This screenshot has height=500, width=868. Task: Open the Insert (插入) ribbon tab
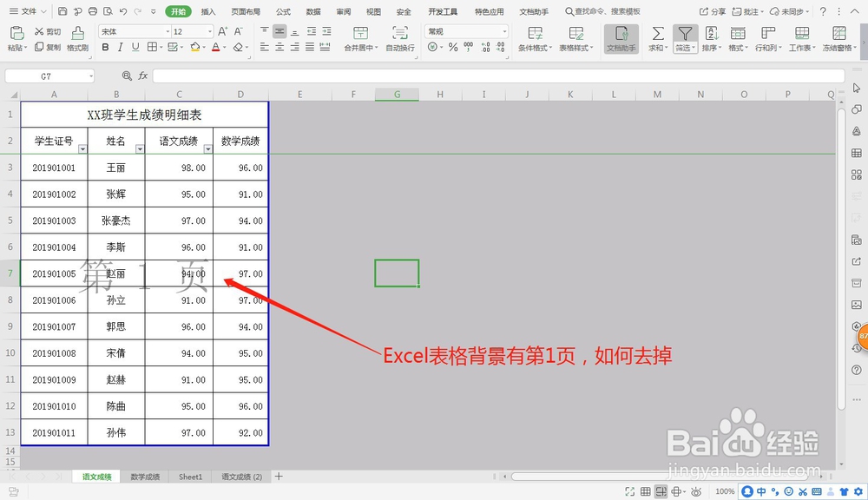click(208, 11)
